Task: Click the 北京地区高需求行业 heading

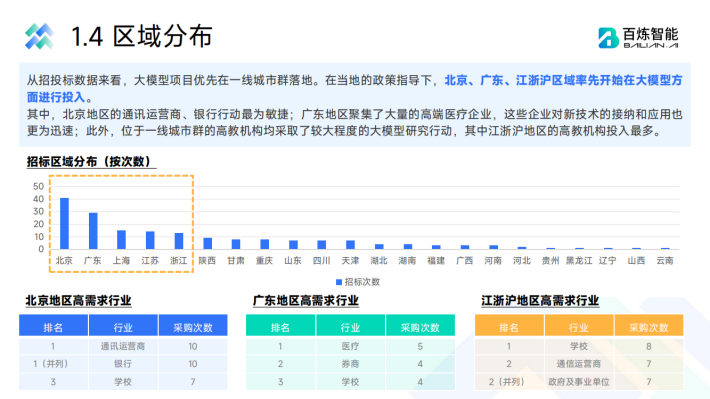Action: click(x=78, y=301)
